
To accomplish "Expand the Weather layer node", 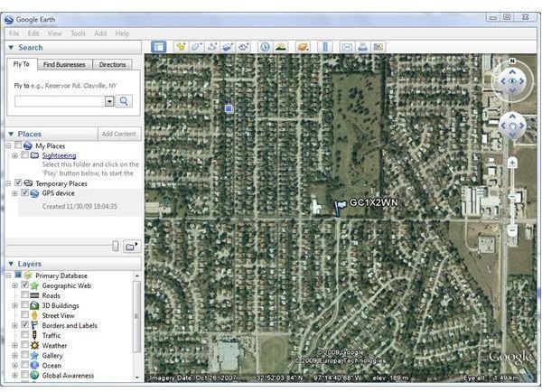I will (x=14, y=345).
